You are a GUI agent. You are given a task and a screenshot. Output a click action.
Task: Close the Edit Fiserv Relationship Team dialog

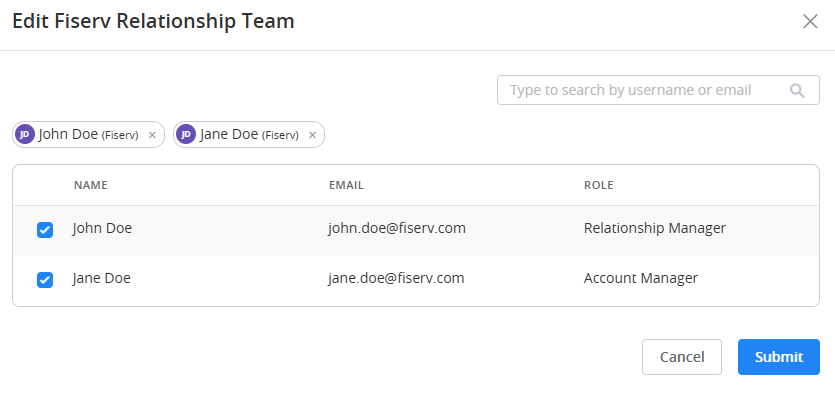click(810, 21)
